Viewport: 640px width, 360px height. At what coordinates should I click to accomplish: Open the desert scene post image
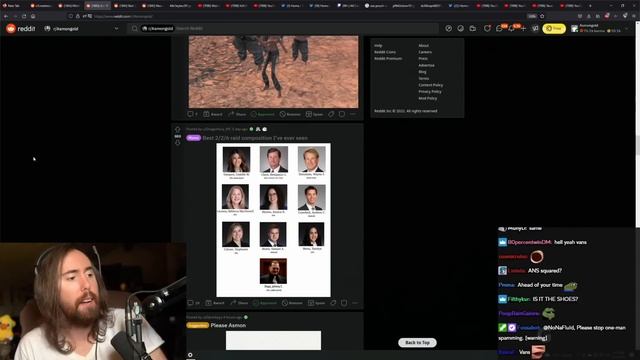coord(273,72)
